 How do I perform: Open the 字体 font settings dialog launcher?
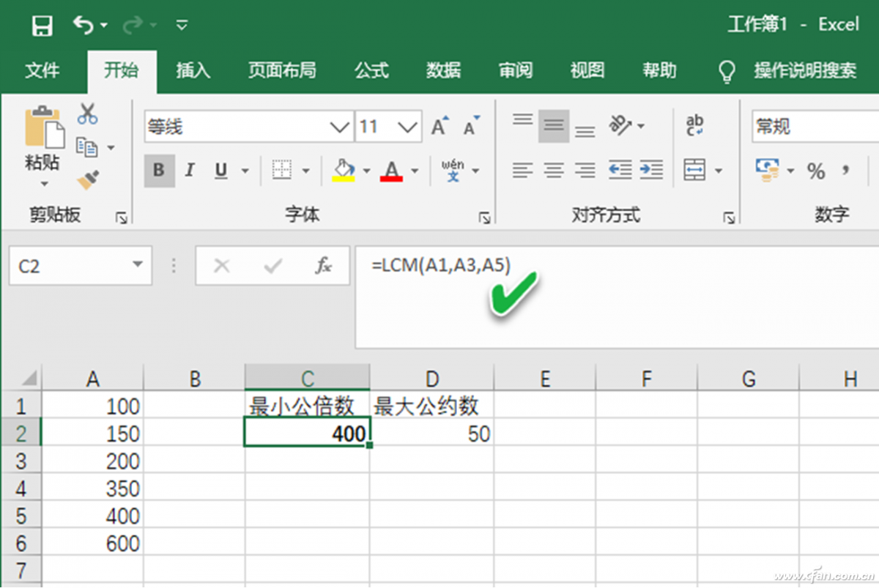(x=484, y=217)
